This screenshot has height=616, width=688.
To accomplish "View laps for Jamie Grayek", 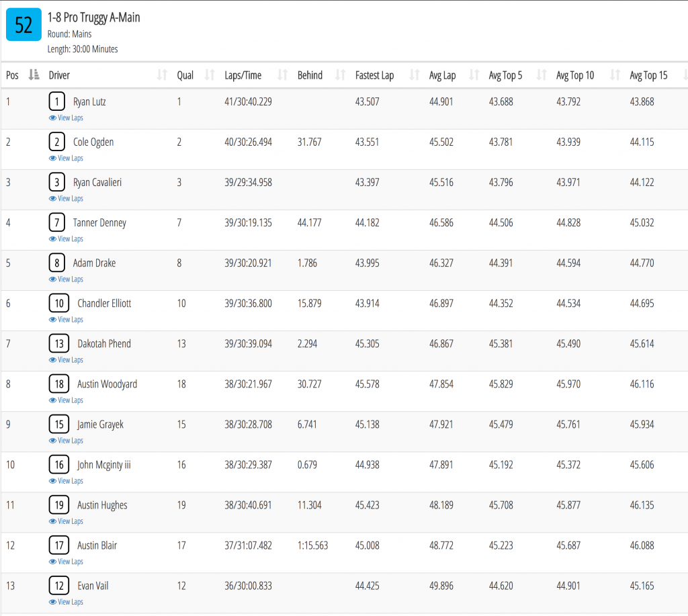I will pyautogui.click(x=66, y=441).
